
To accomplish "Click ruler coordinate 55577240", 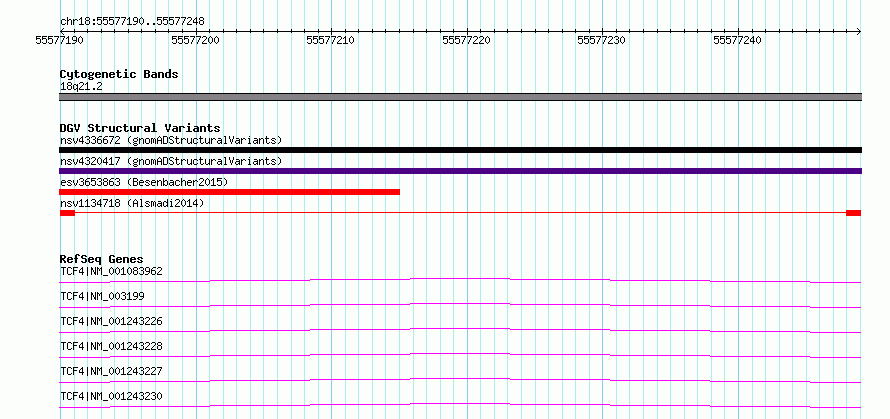I will (x=737, y=40).
